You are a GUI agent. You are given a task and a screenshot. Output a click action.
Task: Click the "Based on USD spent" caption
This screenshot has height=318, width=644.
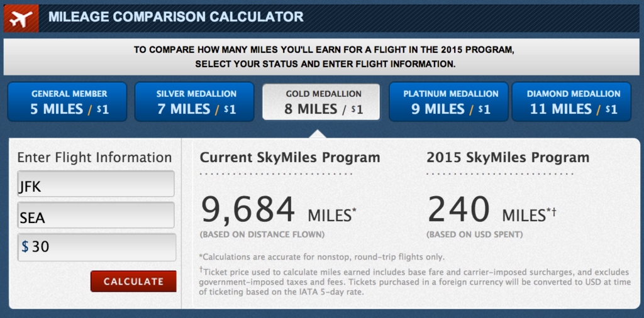pos(474,235)
